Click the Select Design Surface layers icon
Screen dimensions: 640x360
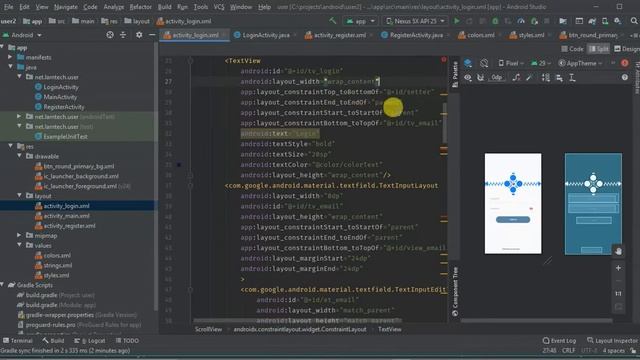point(468,63)
